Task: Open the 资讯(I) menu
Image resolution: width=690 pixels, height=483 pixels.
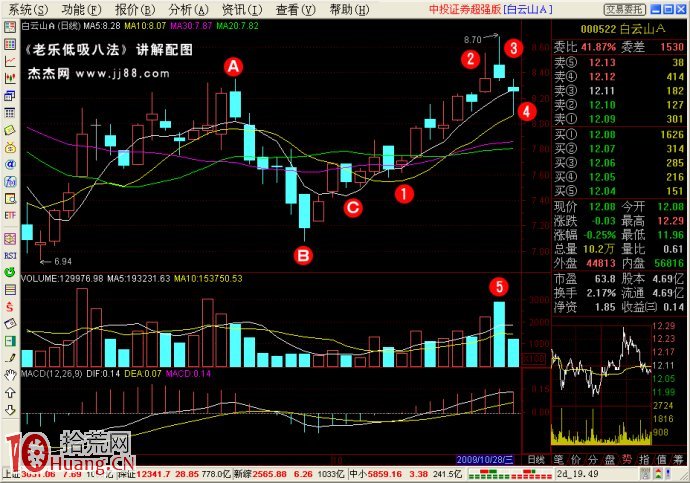Action: [242, 9]
